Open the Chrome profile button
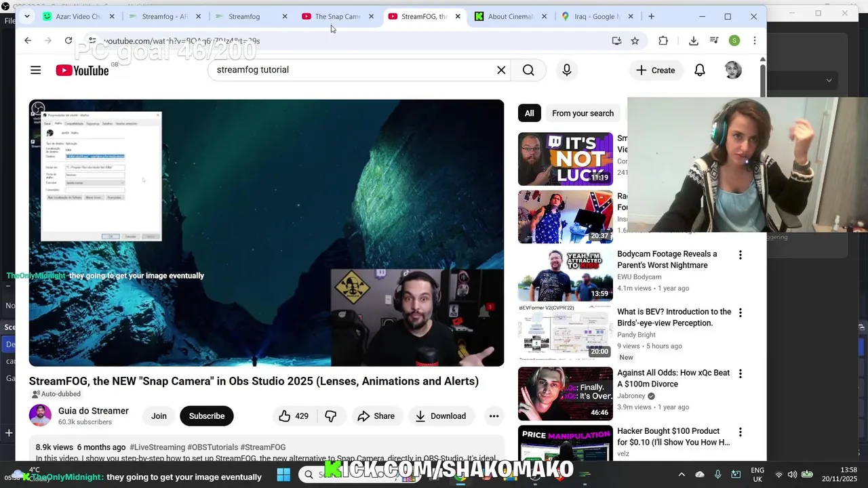The image size is (868, 488). tap(734, 41)
